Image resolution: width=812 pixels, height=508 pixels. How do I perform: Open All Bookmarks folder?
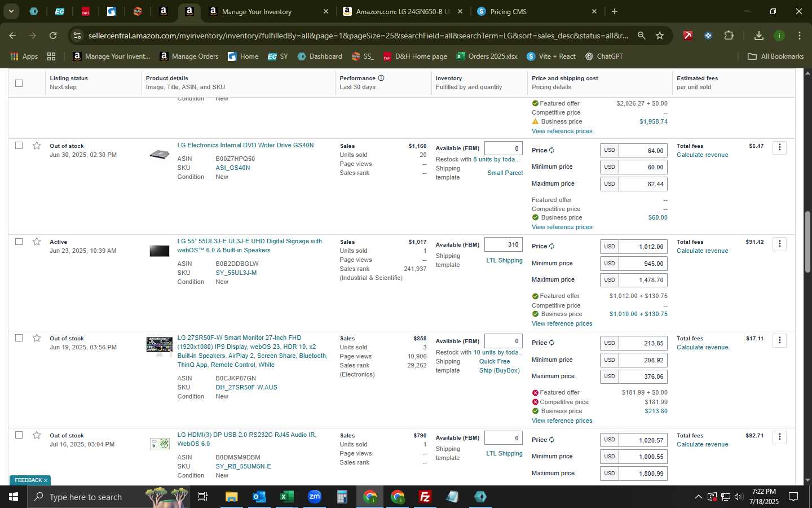[x=775, y=56]
